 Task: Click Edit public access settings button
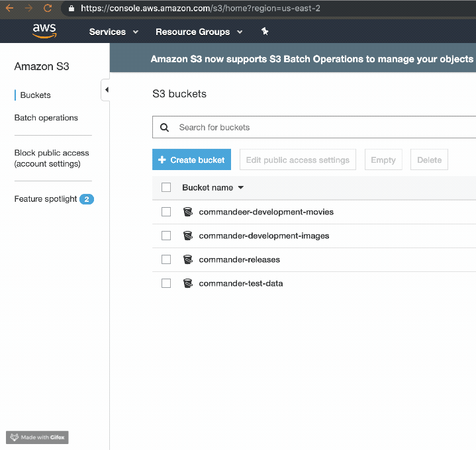(x=298, y=159)
